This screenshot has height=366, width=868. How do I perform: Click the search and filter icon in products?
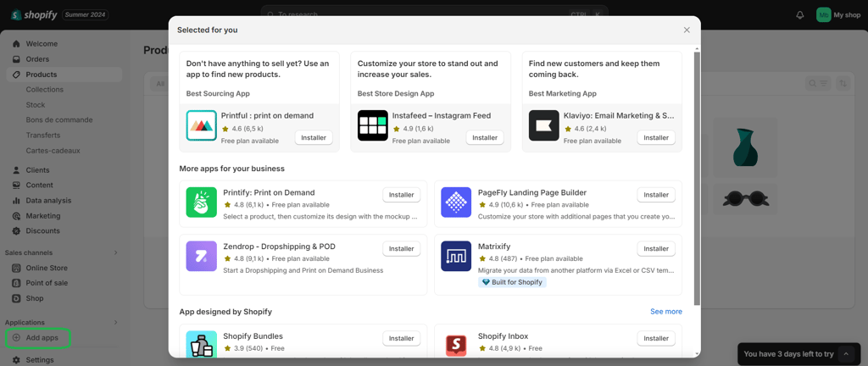click(818, 84)
